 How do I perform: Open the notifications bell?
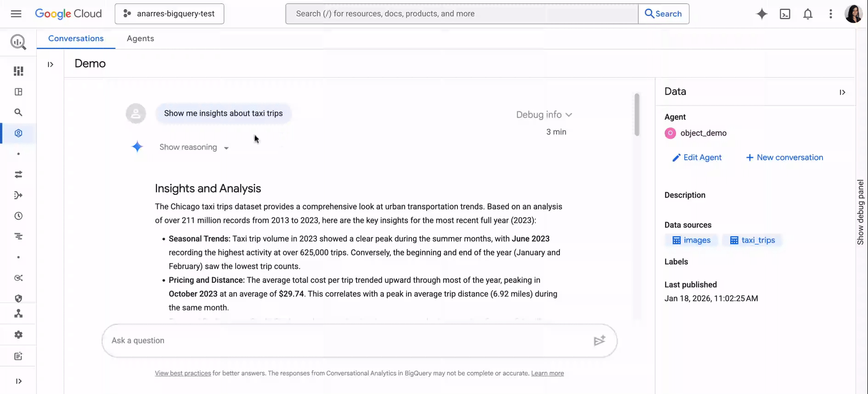(x=808, y=14)
